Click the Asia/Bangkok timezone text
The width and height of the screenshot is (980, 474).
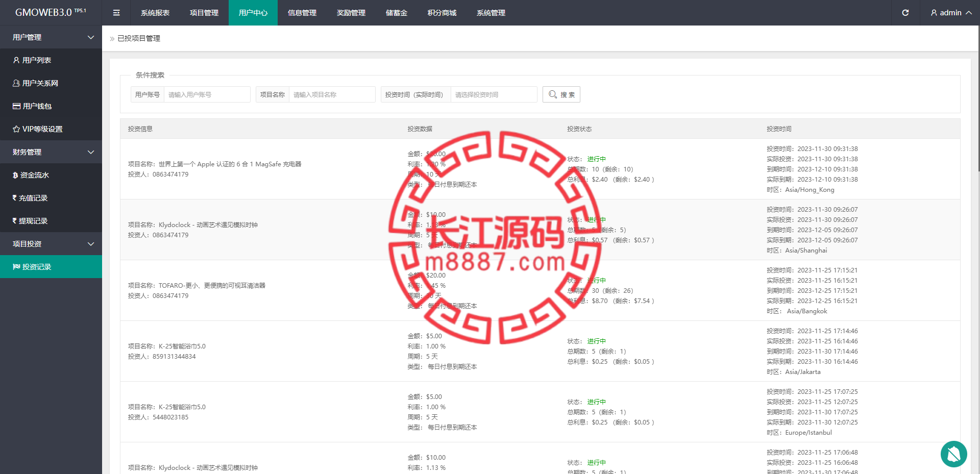(x=807, y=311)
